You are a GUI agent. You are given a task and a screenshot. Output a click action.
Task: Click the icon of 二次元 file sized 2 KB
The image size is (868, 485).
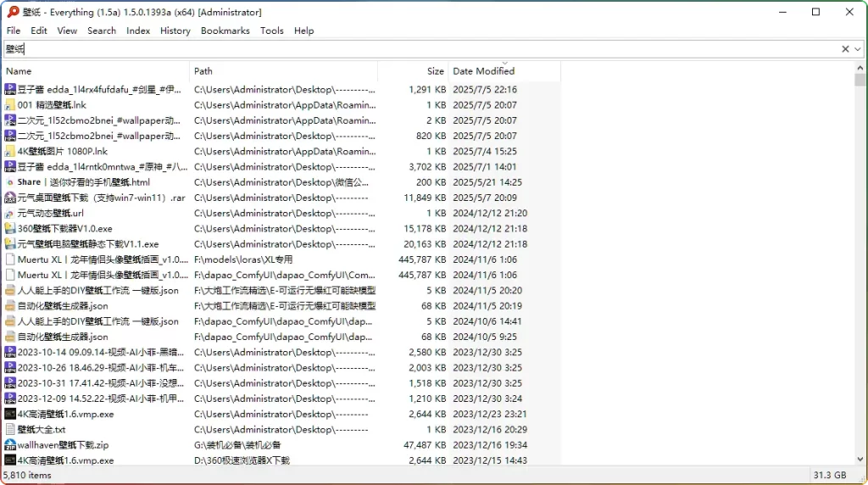pos(9,120)
